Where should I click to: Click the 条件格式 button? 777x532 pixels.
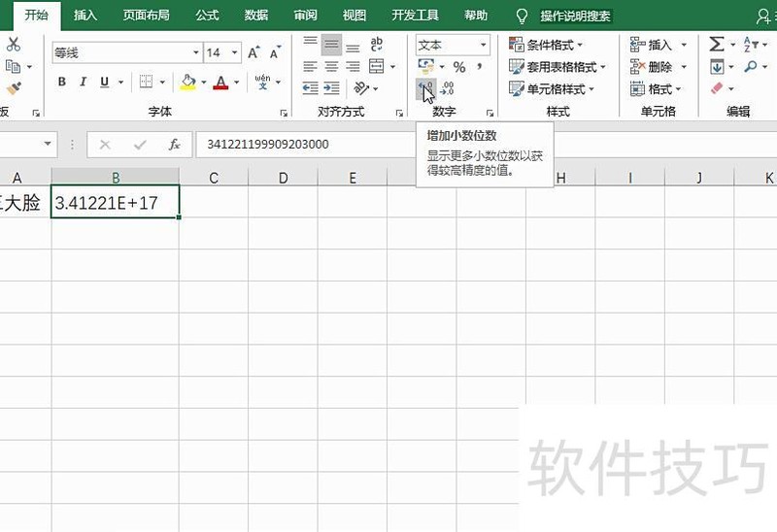point(546,45)
